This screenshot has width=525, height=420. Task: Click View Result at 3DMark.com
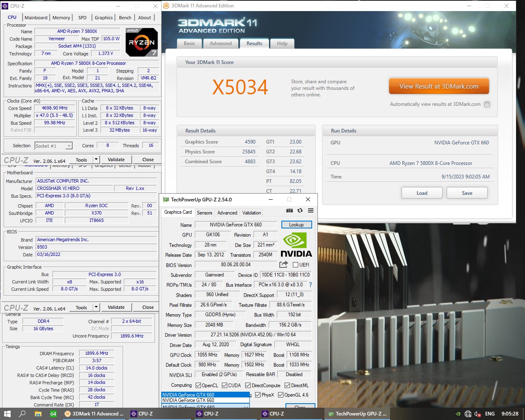pos(439,87)
